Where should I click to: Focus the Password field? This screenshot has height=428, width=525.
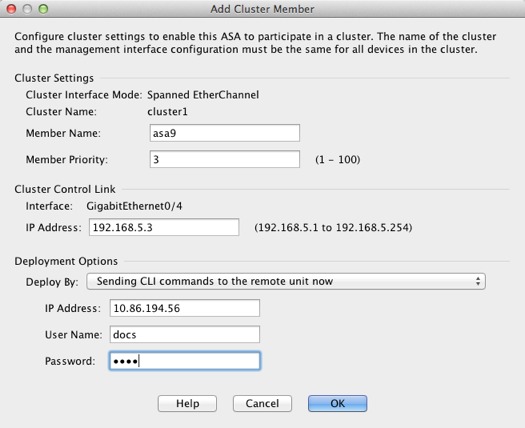point(184,361)
